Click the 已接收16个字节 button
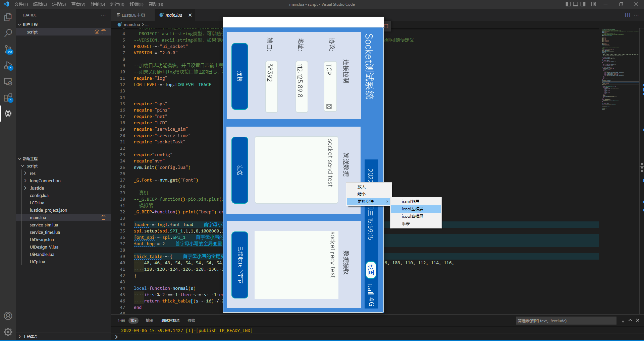This screenshot has width=644, height=341. (x=240, y=265)
